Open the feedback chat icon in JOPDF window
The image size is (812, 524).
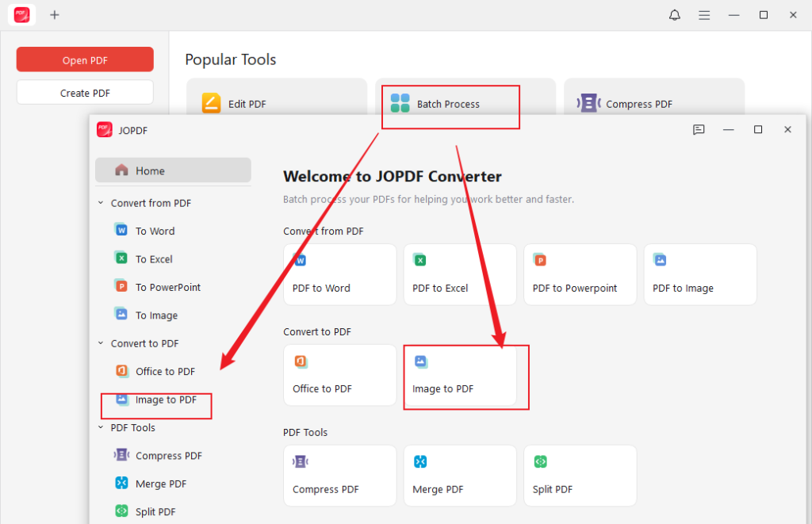[699, 130]
